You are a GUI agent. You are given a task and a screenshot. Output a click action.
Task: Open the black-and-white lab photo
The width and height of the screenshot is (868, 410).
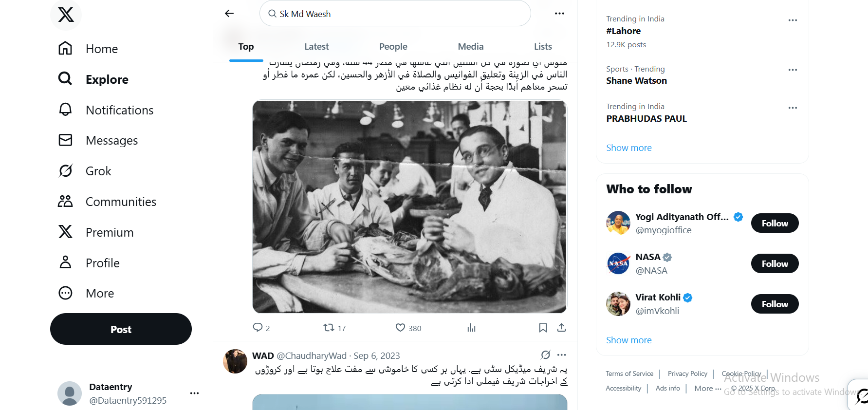coord(409,207)
